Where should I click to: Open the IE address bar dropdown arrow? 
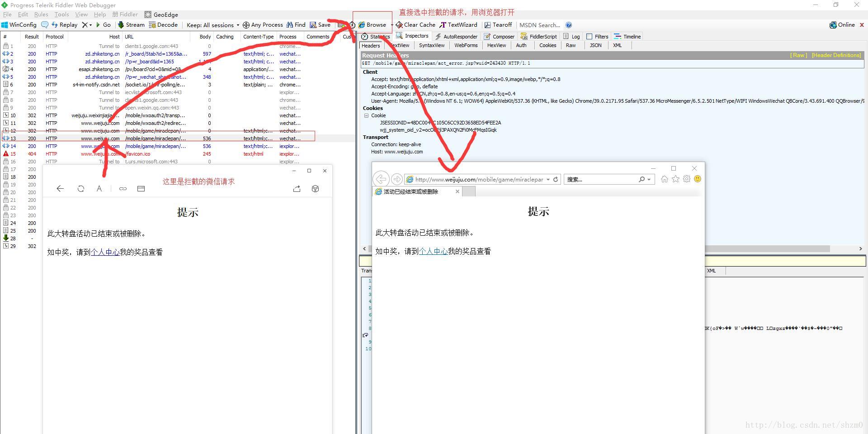[548, 180]
